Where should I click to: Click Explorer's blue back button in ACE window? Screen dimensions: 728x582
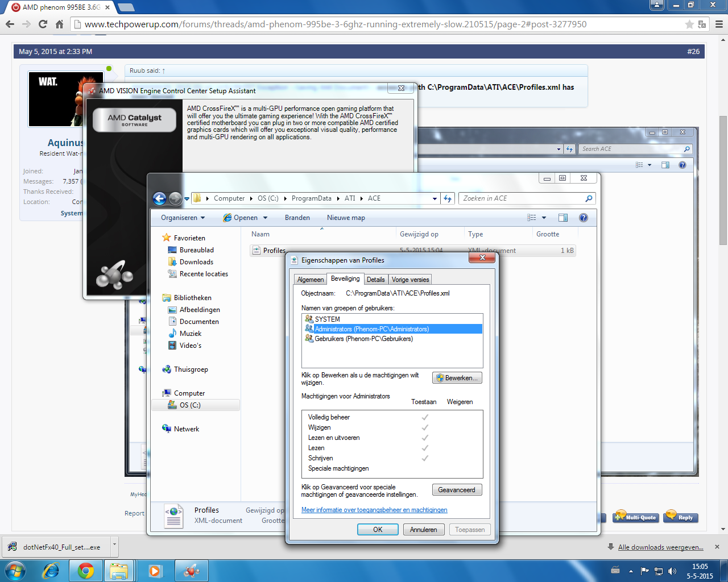[160, 198]
